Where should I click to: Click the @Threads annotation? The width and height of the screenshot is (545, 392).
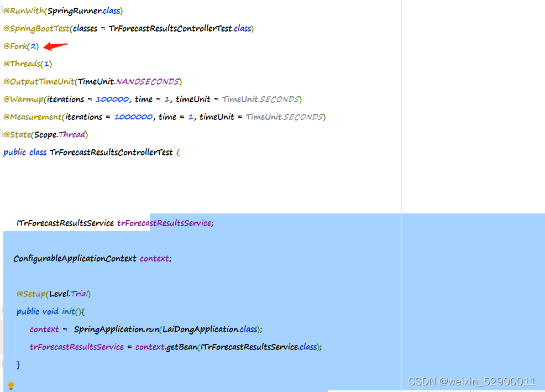(22, 64)
